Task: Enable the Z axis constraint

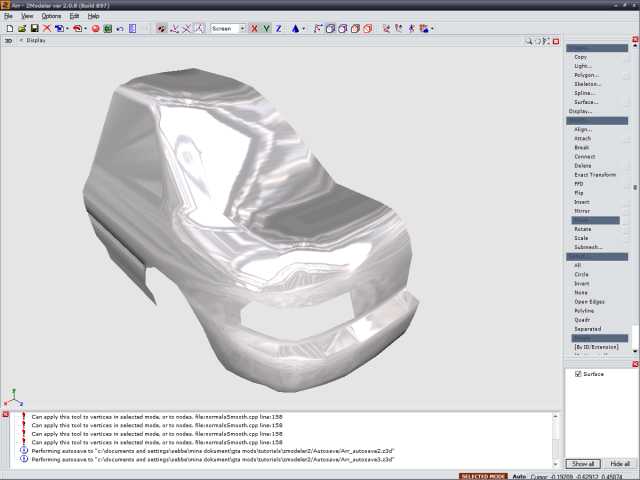Action: tap(278, 29)
